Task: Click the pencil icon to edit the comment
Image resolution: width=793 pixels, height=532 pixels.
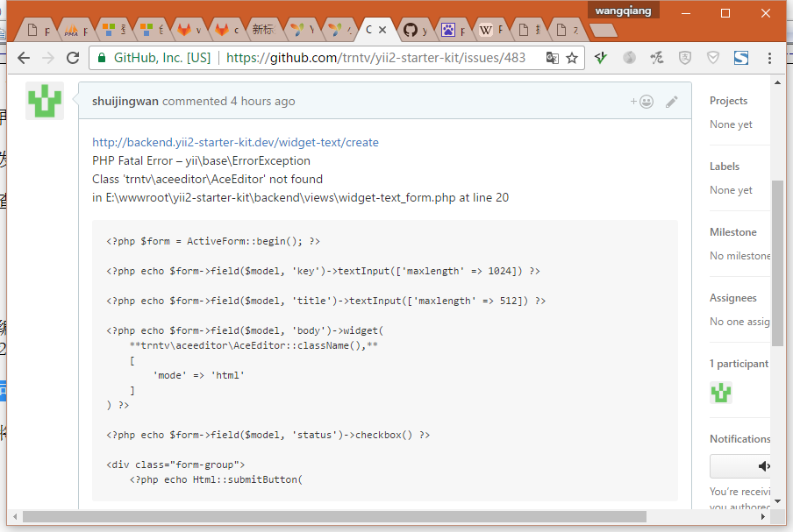Action: click(x=672, y=102)
